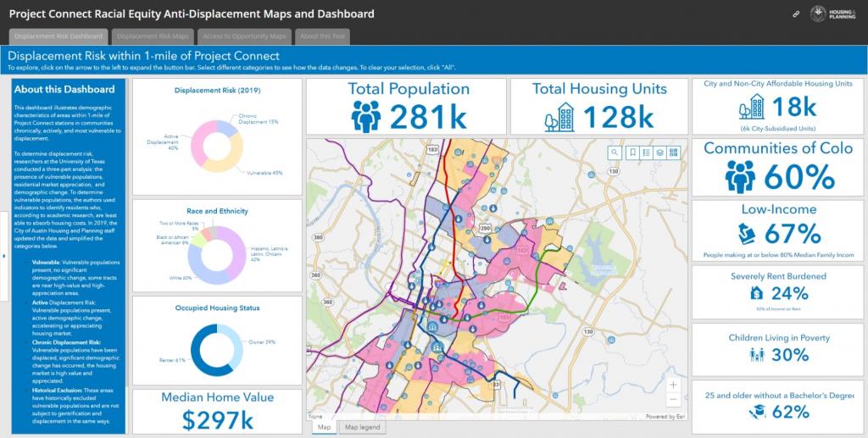
Task: Click the 290 highway shield on map
Action: click(487, 227)
